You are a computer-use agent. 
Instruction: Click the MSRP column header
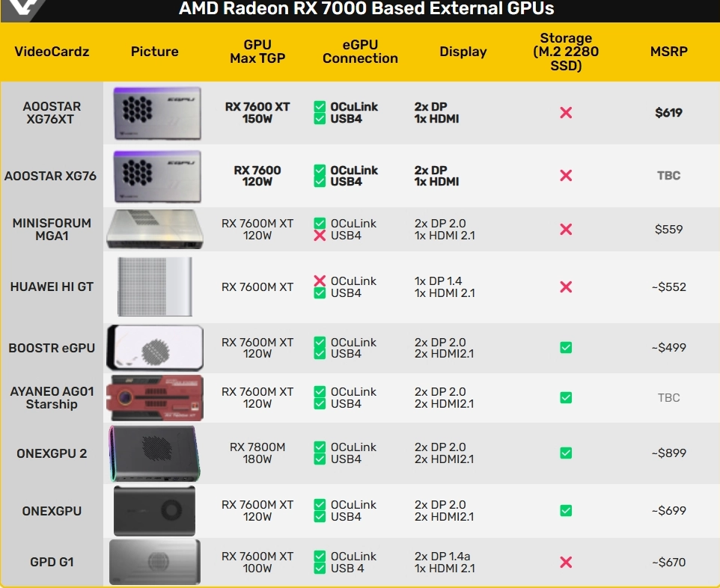[668, 52]
